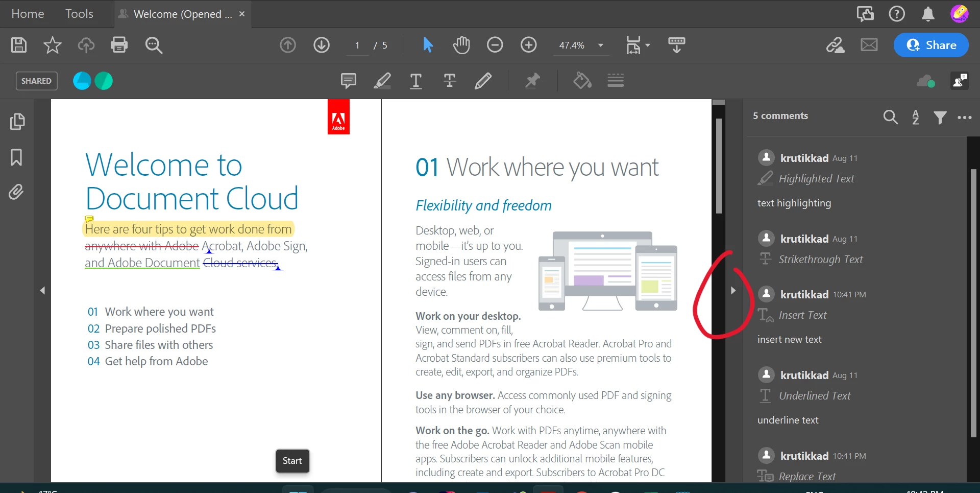This screenshot has width=980, height=493.
Task: Select the highlight text tool
Action: [x=382, y=81]
